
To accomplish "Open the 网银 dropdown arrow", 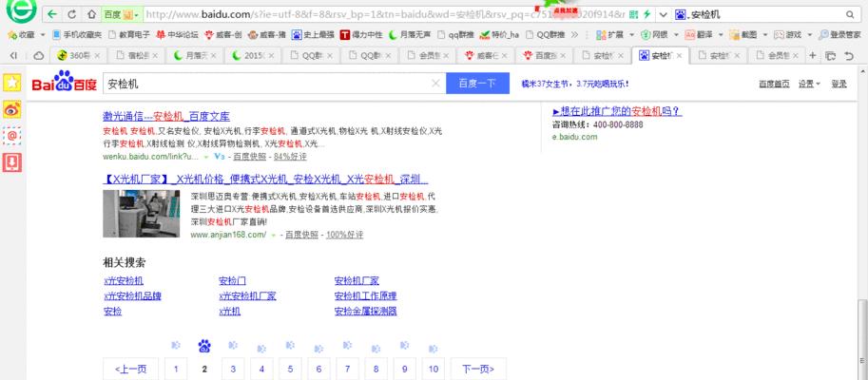I will [x=674, y=34].
